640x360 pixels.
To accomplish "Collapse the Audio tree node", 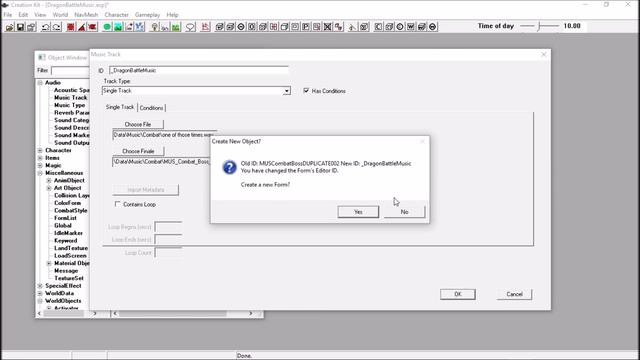I will [x=40, y=83].
